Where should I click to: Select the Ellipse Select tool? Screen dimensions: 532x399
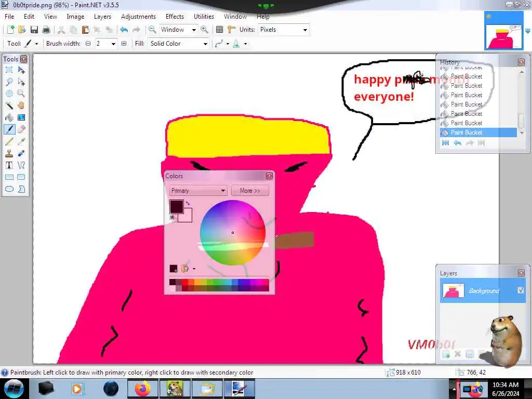click(9, 94)
